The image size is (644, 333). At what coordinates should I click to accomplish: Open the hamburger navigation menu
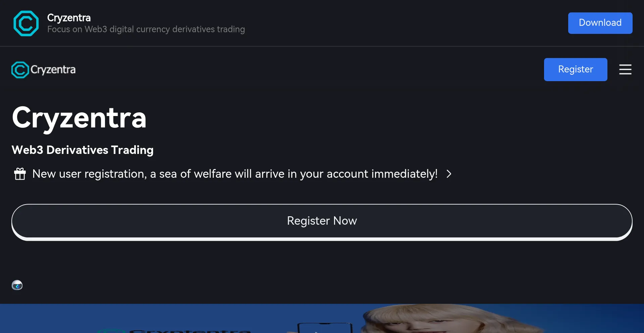pos(625,69)
